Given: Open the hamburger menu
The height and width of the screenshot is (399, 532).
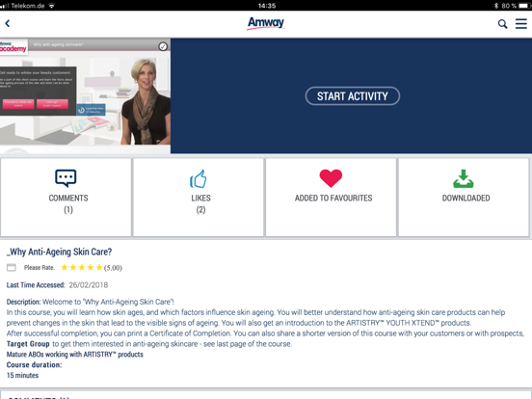Looking at the screenshot, I should click(x=521, y=24).
